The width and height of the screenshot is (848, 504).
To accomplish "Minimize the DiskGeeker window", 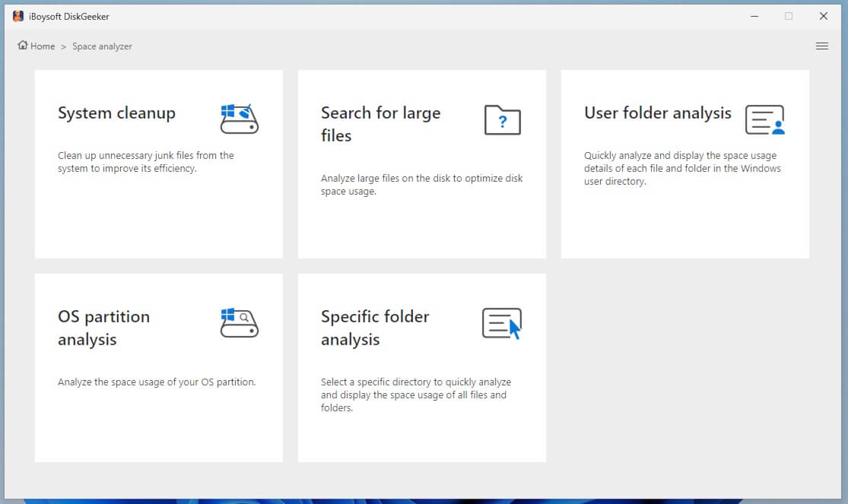I will (x=754, y=15).
